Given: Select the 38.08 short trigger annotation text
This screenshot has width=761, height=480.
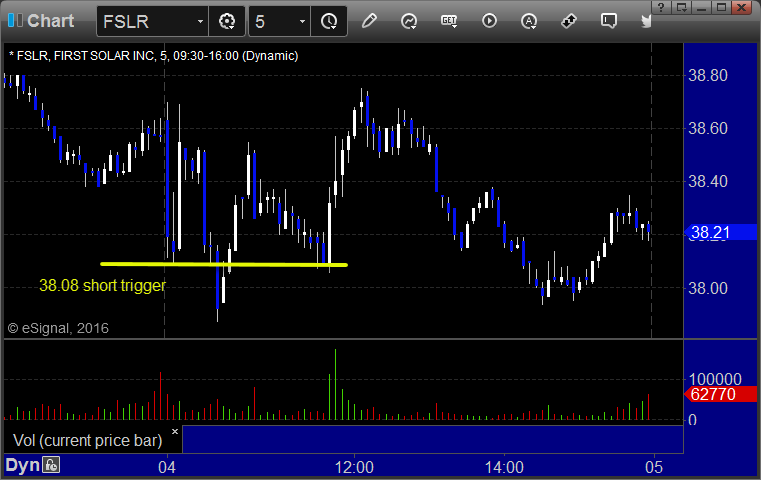Looking at the screenshot, I should pos(102,285).
